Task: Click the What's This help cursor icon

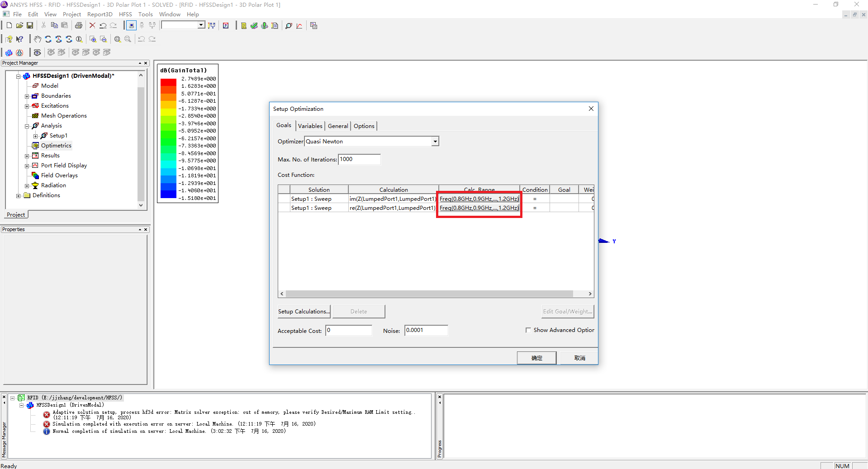Action: pyautogui.click(x=19, y=39)
